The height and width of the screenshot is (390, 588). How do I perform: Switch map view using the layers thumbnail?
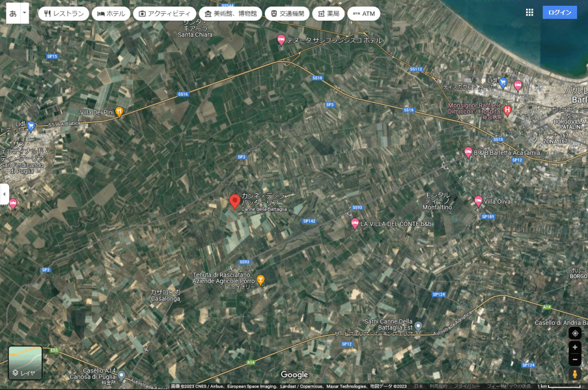25,363
